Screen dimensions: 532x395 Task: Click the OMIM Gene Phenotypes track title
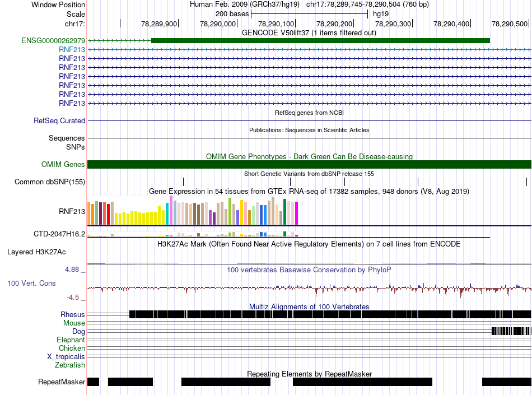(309, 156)
